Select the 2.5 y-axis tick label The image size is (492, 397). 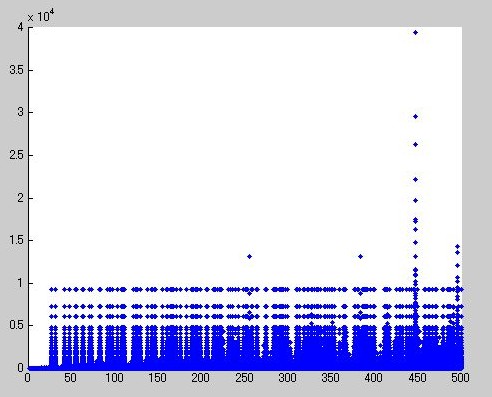pyautogui.click(x=17, y=155)
